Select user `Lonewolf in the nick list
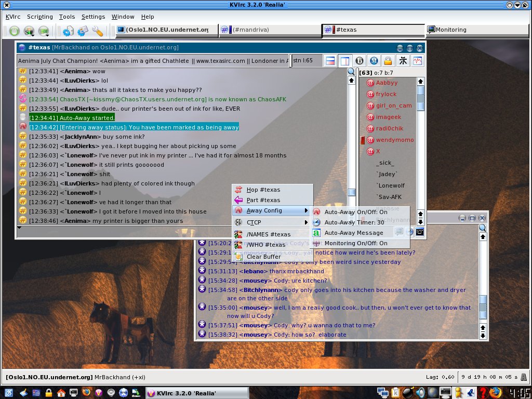The width and height of the screenshot is (532, 399). (x=390, y=186)
